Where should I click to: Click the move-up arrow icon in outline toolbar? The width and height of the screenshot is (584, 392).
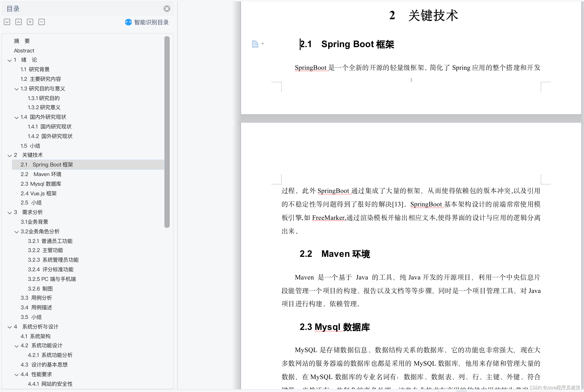[x=19, y=22]
